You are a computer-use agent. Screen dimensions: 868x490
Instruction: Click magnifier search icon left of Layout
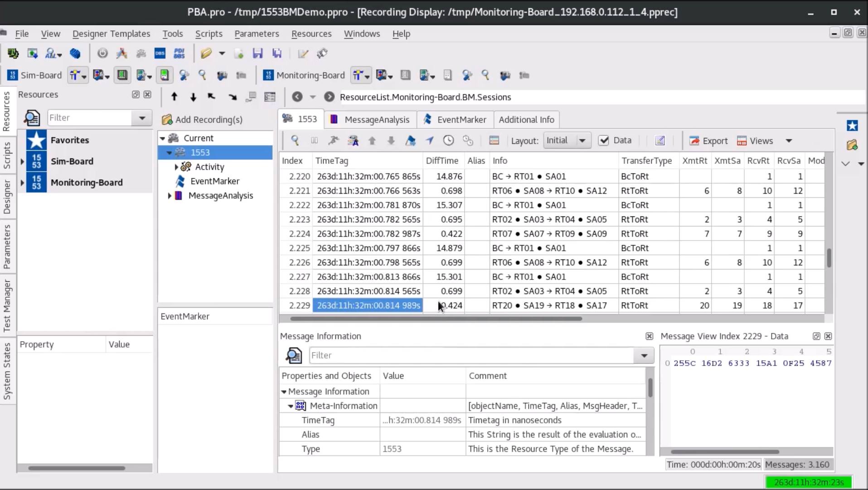point(295,141)
